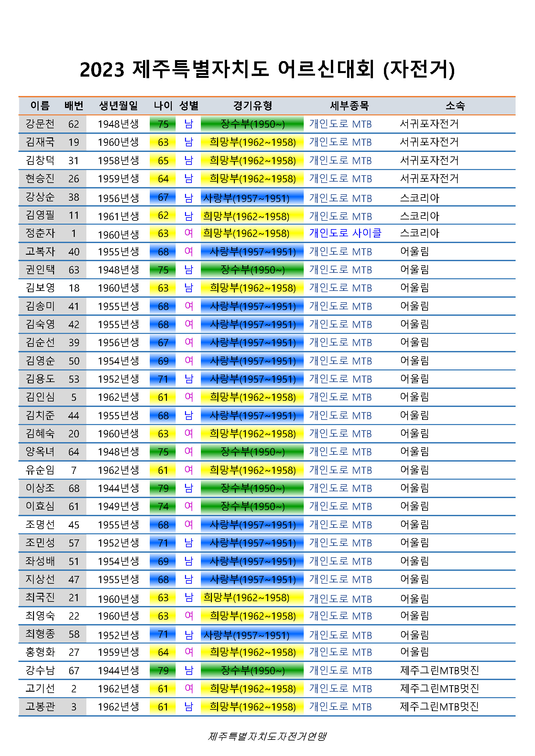
Task: Select the name cell 김치준
Action: point(40,416)
